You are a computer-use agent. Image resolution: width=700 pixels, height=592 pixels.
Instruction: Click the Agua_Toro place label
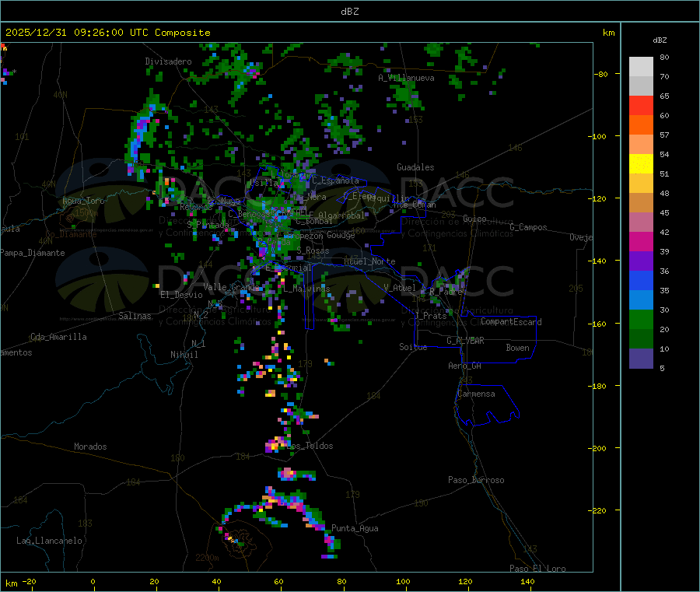83,201
